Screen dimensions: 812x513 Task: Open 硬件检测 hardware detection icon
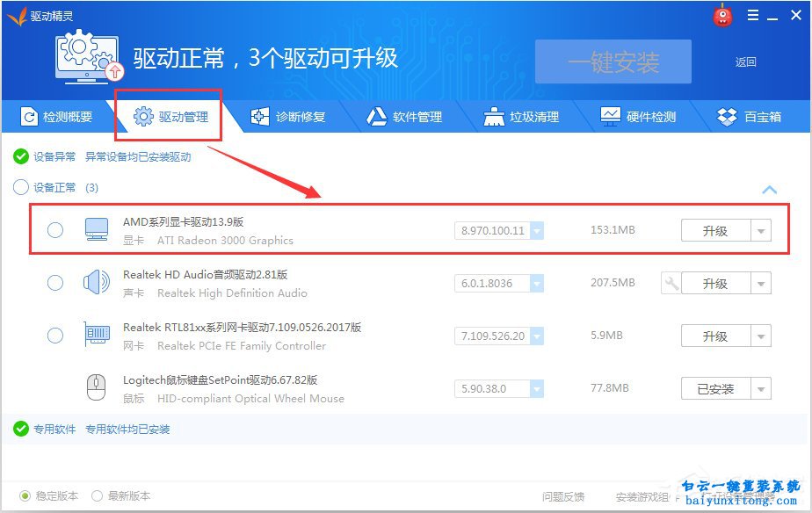pyautogui.click(x=610, y=116)
